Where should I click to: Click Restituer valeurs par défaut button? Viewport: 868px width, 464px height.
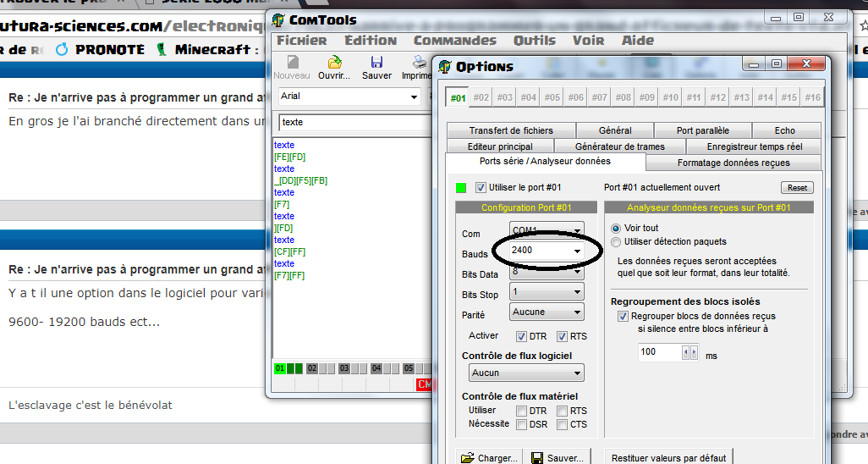coord(668,457)
